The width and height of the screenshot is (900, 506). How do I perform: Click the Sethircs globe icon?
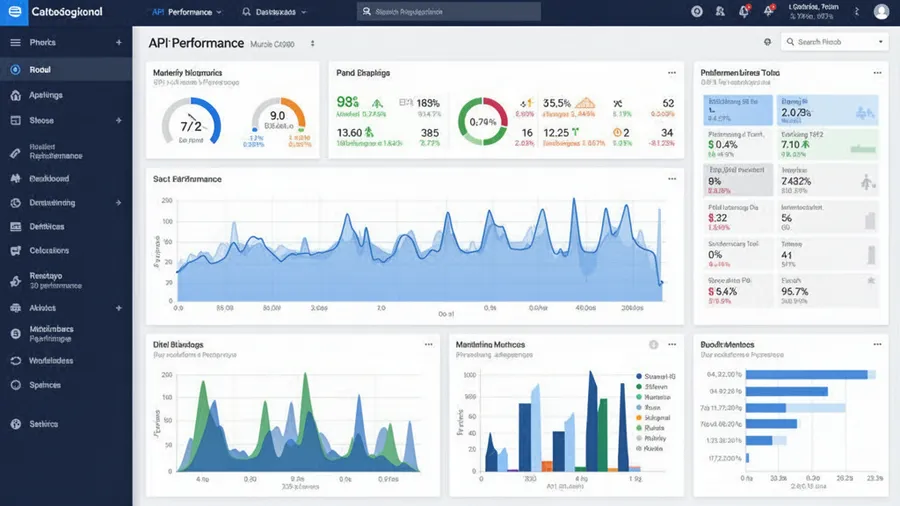15,424
